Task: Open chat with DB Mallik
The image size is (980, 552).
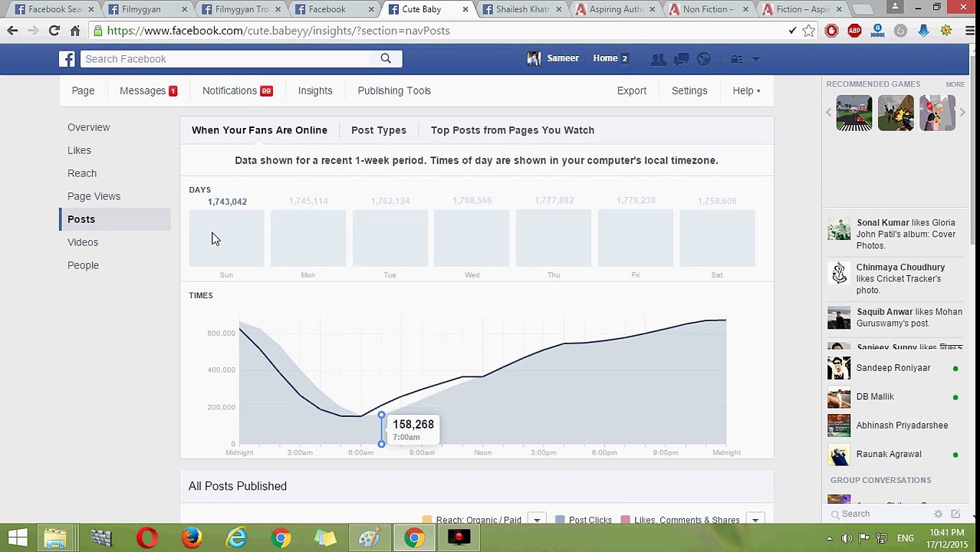Action: click(893, 396)
